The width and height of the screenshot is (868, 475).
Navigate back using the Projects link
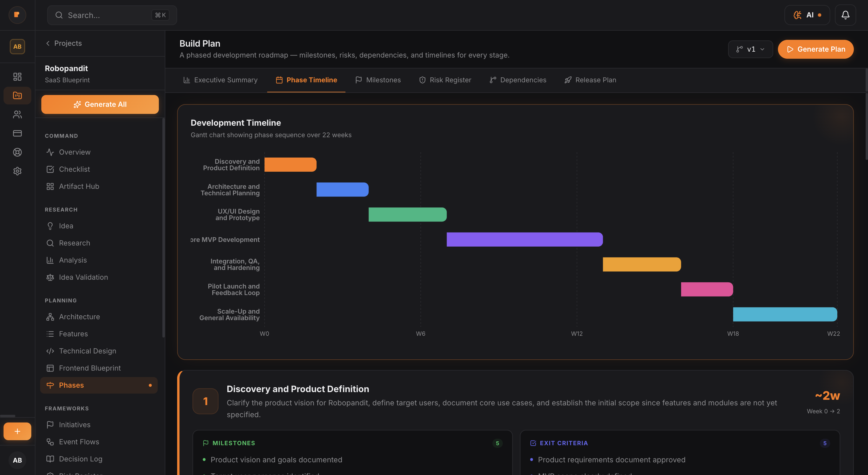pos(64,43)
